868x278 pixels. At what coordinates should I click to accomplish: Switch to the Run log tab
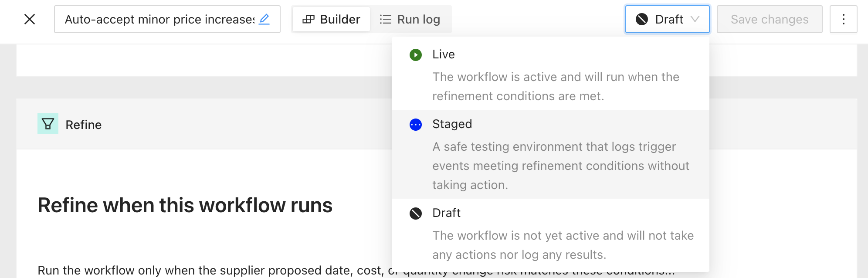tap(410, 19)
